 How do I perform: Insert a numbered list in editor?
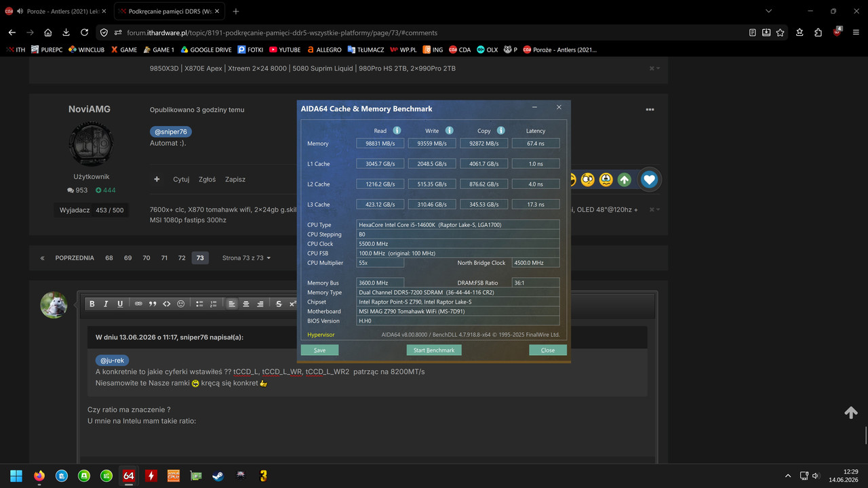(214, 304)
